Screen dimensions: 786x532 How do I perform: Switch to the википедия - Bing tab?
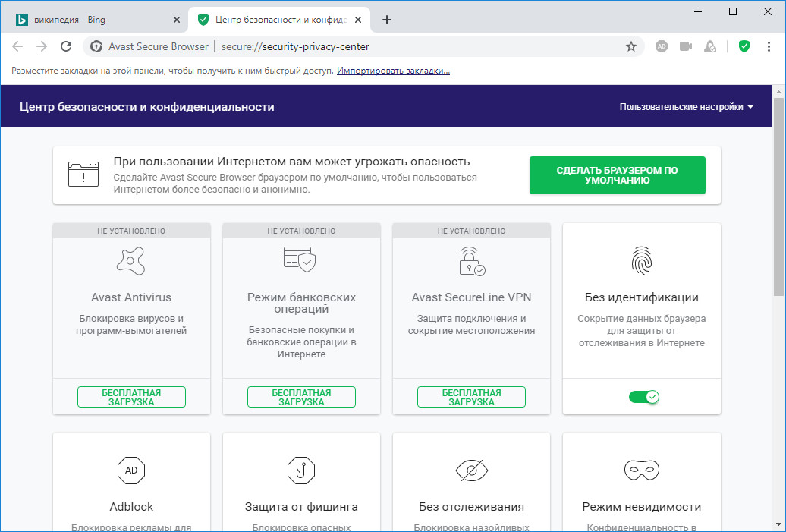94,20
